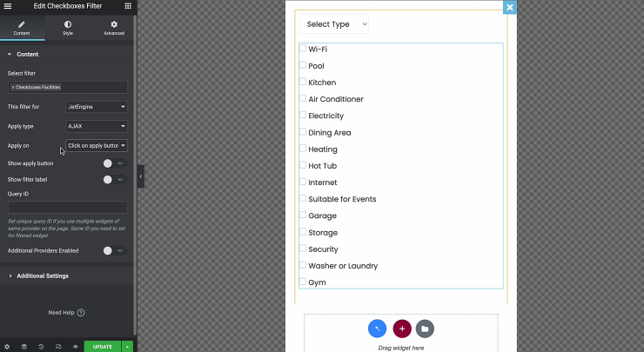Check the Washer or Laundry checkbox
Image resolution: width=644 pixels, height=352 pixels.
click(x=303, y=265)
